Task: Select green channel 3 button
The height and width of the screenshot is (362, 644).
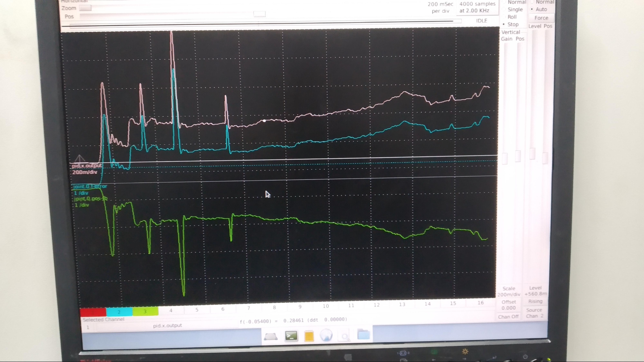Action: 145,311
